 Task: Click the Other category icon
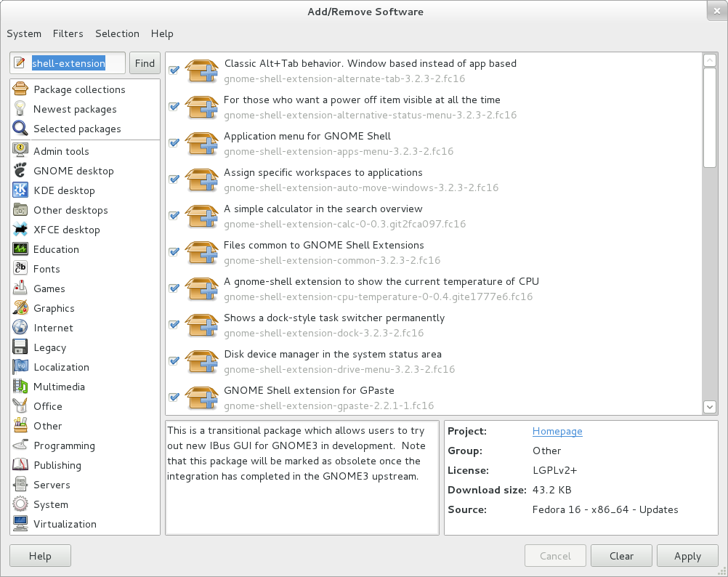pyautogui.click(x=20, y=425)
